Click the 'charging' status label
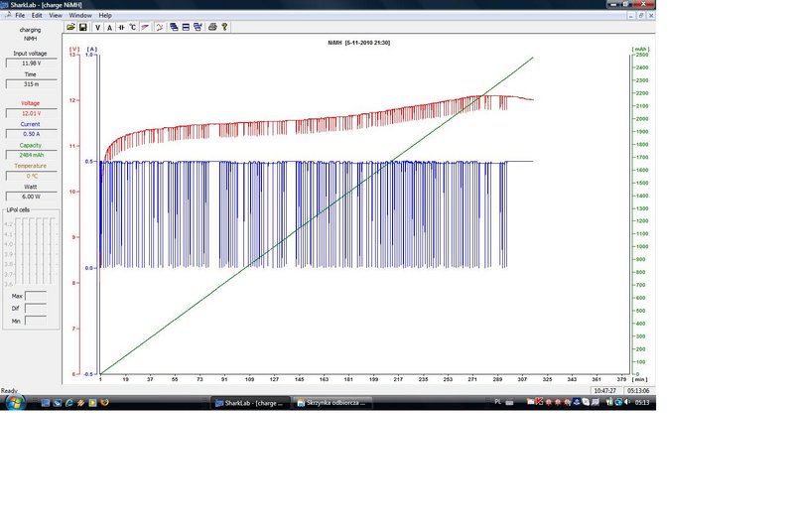The height and width of the screenshot is (532, 794). pos(31,30)
